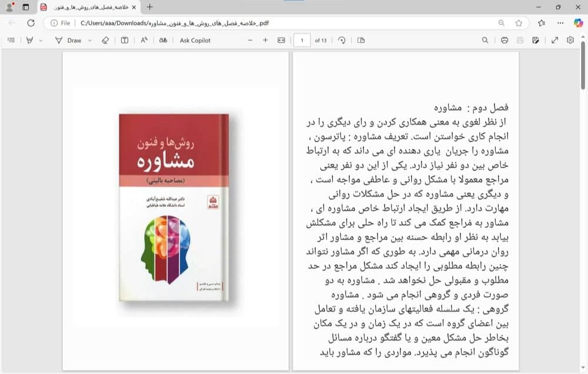Enter full screen mode
588x374 pixels.
pos(555,40)
